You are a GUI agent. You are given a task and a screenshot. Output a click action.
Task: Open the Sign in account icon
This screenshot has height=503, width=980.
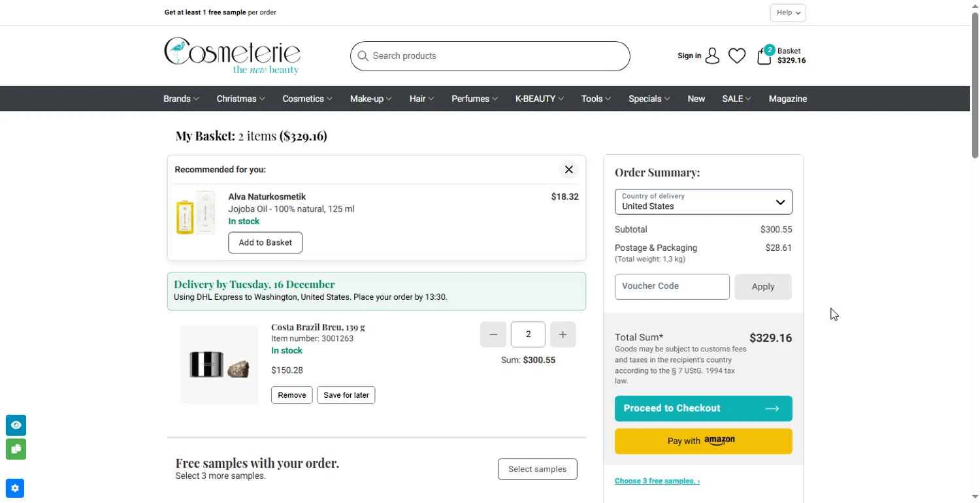click(712, 56)
